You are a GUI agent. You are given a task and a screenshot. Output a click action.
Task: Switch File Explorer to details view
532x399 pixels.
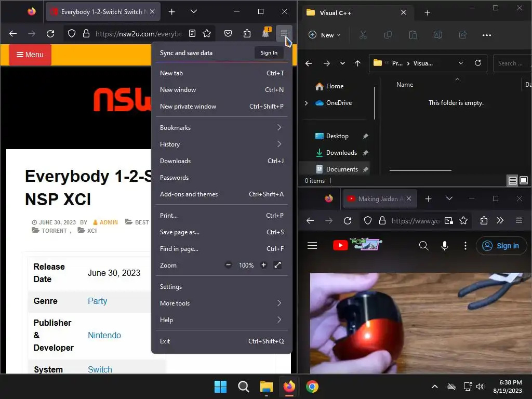(512, 181)
